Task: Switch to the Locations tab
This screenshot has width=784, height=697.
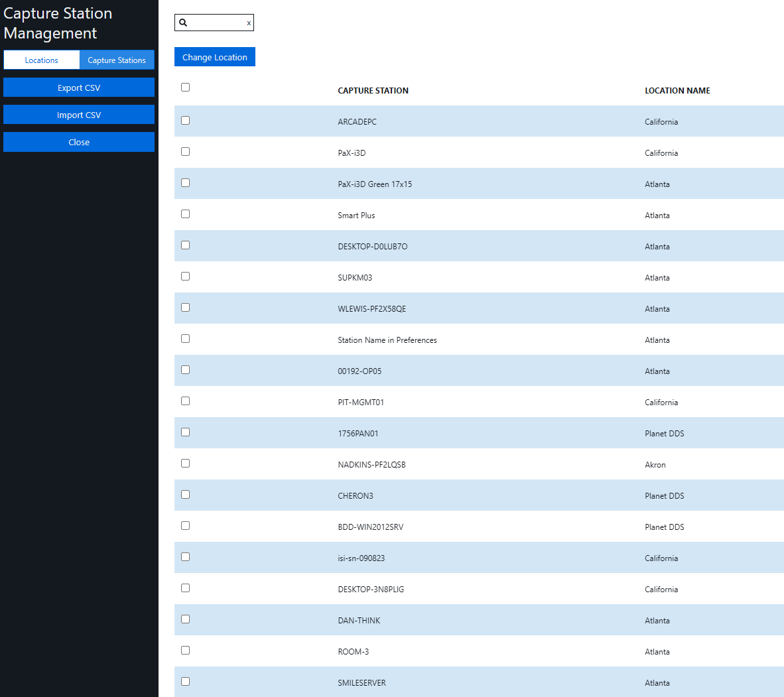Action: (x=42, y=60)
